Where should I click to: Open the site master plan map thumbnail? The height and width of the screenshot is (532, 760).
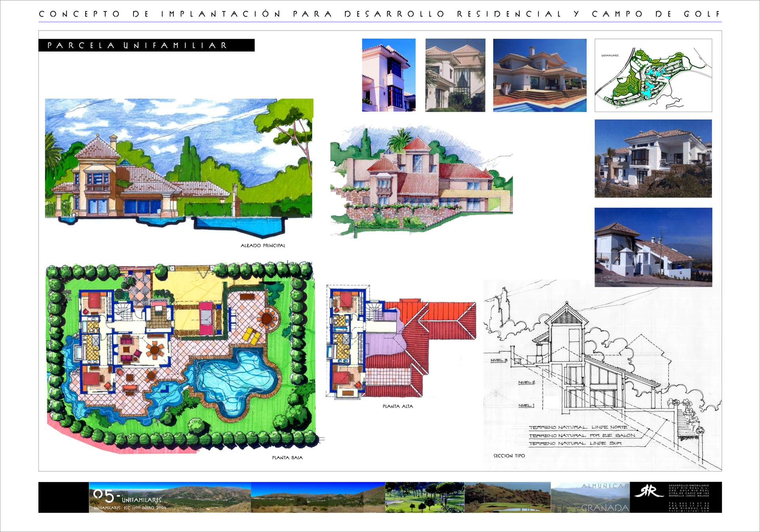653,75
